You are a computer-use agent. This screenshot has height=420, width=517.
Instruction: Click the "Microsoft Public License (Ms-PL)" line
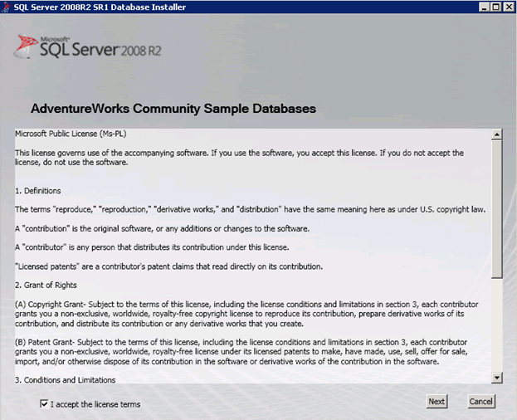click(x=71, y=134)
